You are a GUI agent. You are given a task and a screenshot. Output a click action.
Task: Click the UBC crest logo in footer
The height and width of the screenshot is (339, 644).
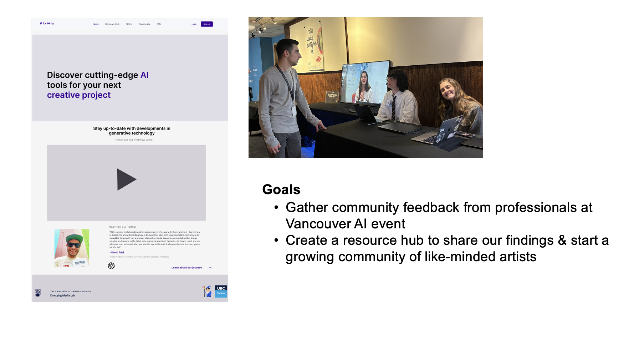[38, 293]
